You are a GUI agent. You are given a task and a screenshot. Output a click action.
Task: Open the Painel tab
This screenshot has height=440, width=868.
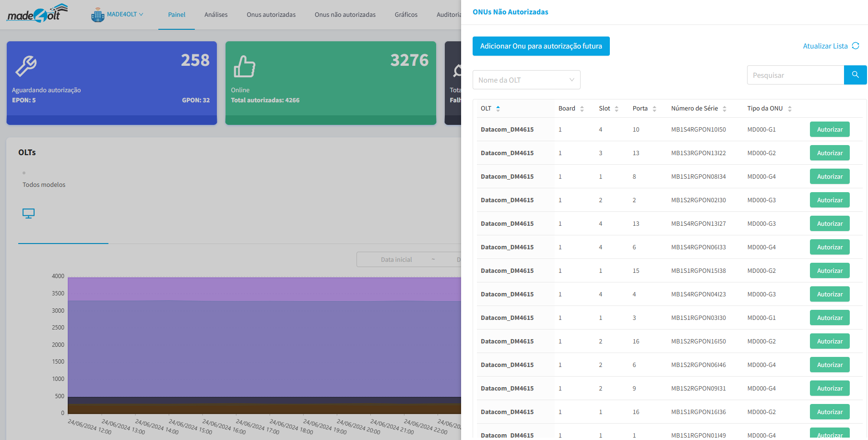click(177, 15)
